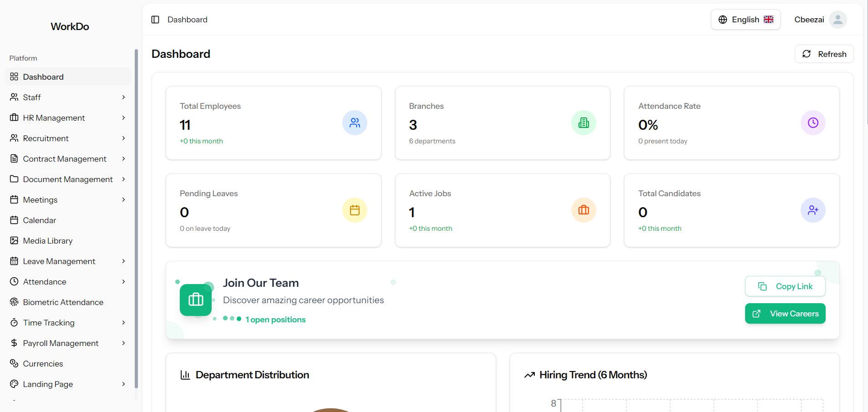Expand the Recruitment chevron

coord(123,138)
